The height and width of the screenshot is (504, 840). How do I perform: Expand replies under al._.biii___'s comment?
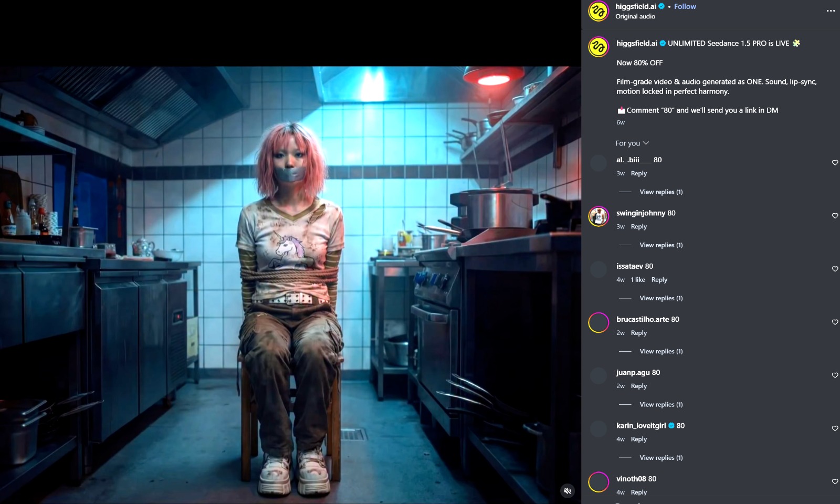661,192
